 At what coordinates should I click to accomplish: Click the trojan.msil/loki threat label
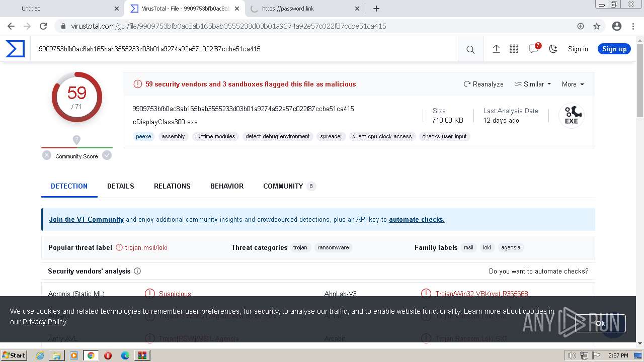146,247
